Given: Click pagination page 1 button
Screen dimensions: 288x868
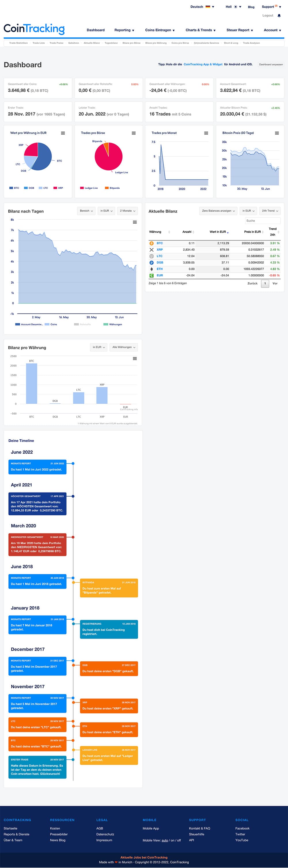Looking at the screenshot, I should [x=265, y=283].
